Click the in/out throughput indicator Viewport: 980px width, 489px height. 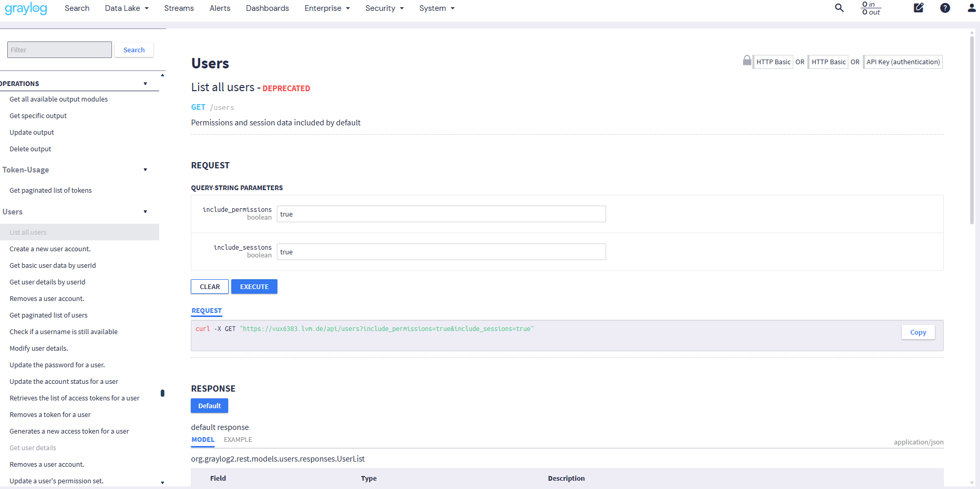point(871,8)
